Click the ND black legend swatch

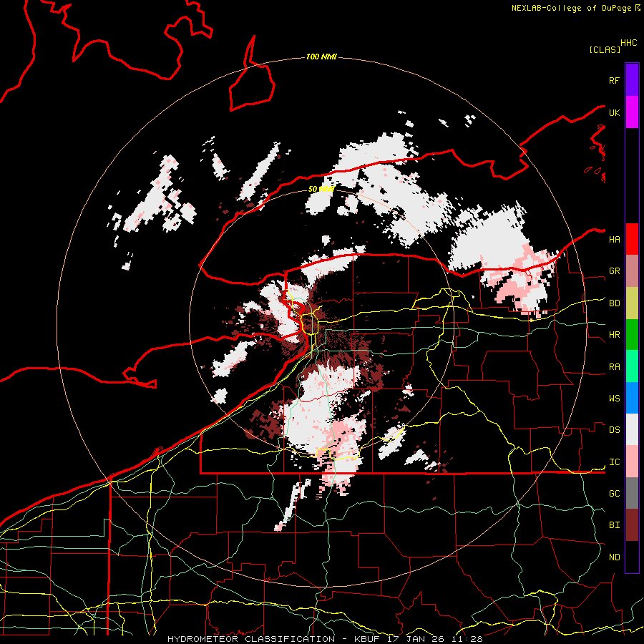point(632,557)
